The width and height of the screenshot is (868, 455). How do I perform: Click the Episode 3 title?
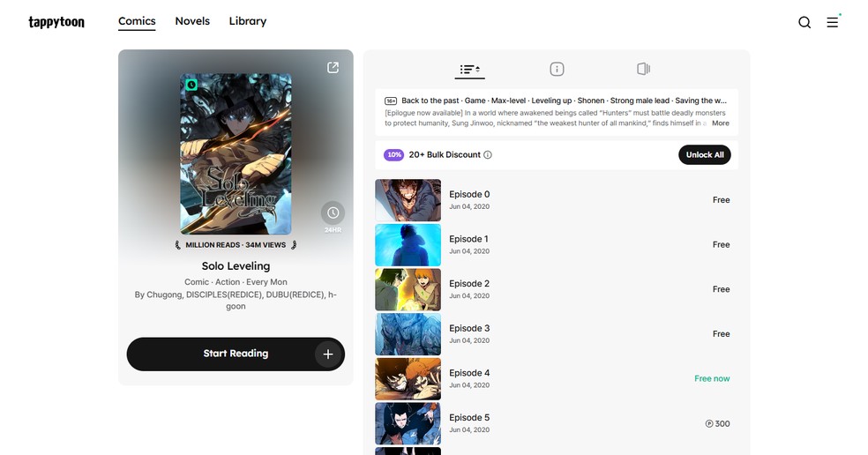point(469,328)
